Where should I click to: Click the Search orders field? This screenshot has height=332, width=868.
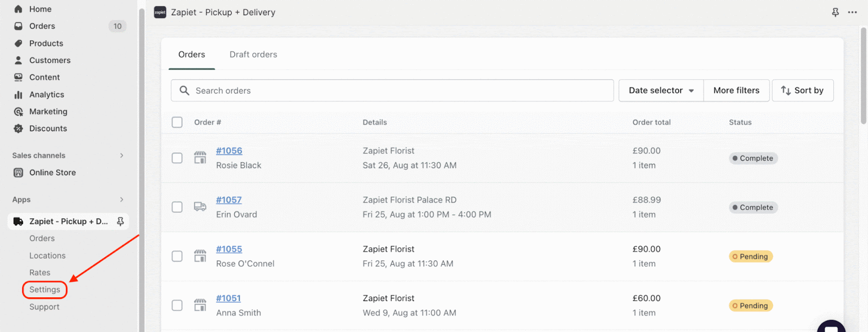click(x=392, y=91)
